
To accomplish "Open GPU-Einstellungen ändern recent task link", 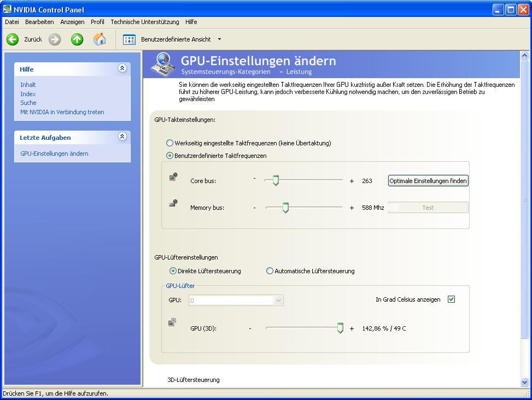I will 54,154.
